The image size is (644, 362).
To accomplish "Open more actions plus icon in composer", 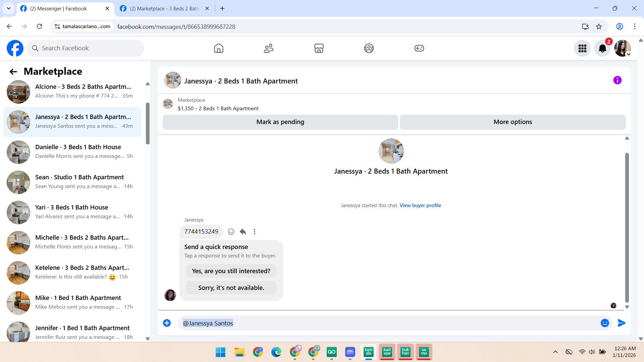I will pos(167,323).
